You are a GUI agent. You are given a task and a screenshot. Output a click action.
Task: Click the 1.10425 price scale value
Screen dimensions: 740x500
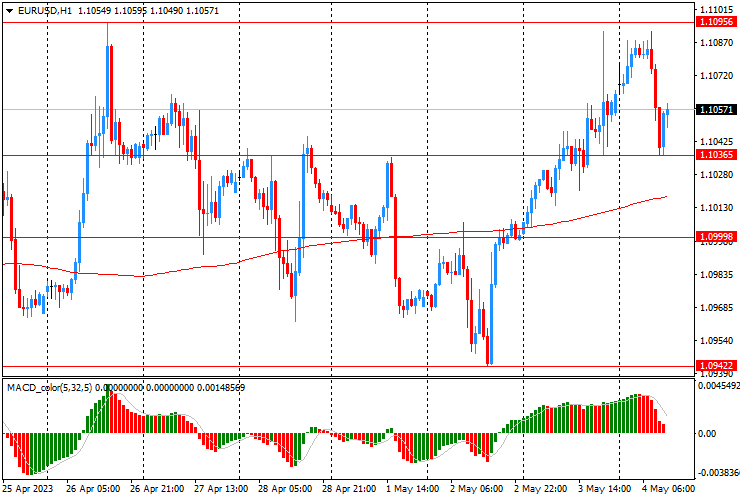point(717,142)
